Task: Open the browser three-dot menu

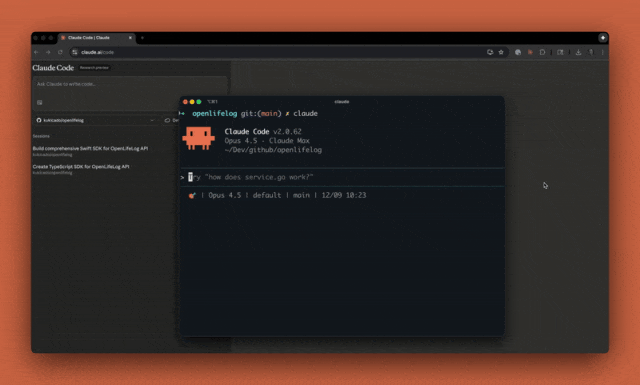Action: [602, 52]
